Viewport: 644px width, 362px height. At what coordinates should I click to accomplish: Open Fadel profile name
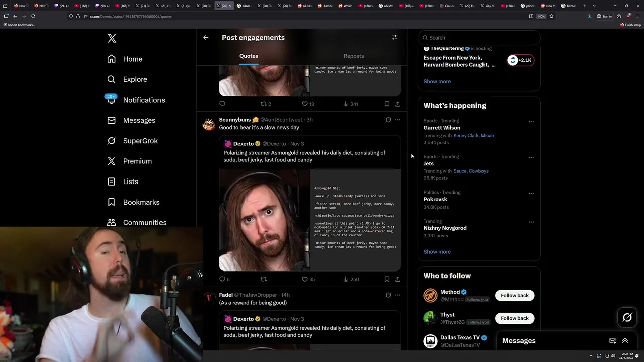pyautogui.click(x=226, y=295)
